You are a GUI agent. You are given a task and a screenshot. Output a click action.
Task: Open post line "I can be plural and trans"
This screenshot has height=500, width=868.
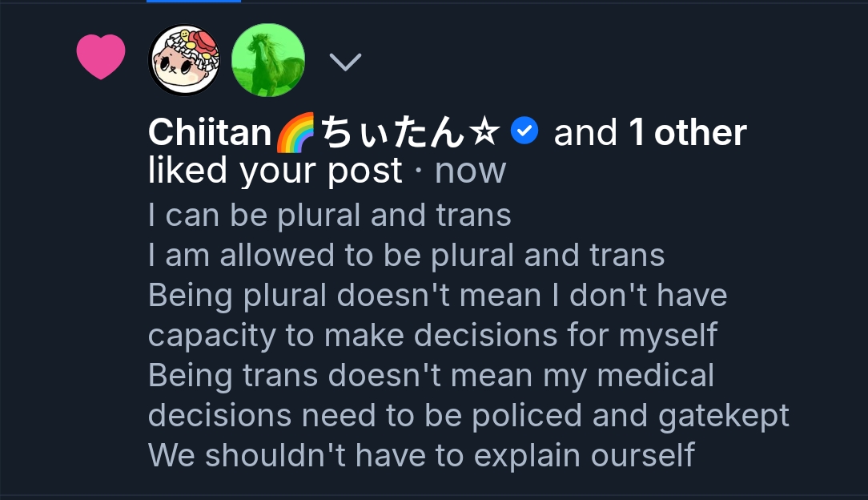329,215
